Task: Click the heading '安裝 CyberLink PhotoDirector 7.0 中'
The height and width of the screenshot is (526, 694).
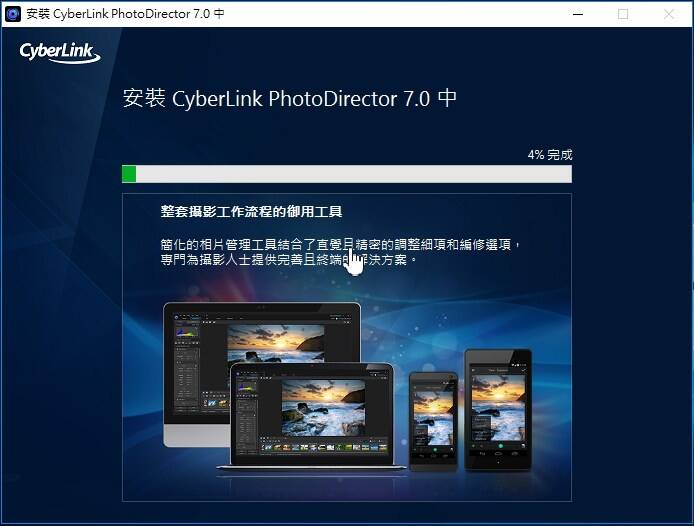Action: pyautogui.click(x=289, y=98)
